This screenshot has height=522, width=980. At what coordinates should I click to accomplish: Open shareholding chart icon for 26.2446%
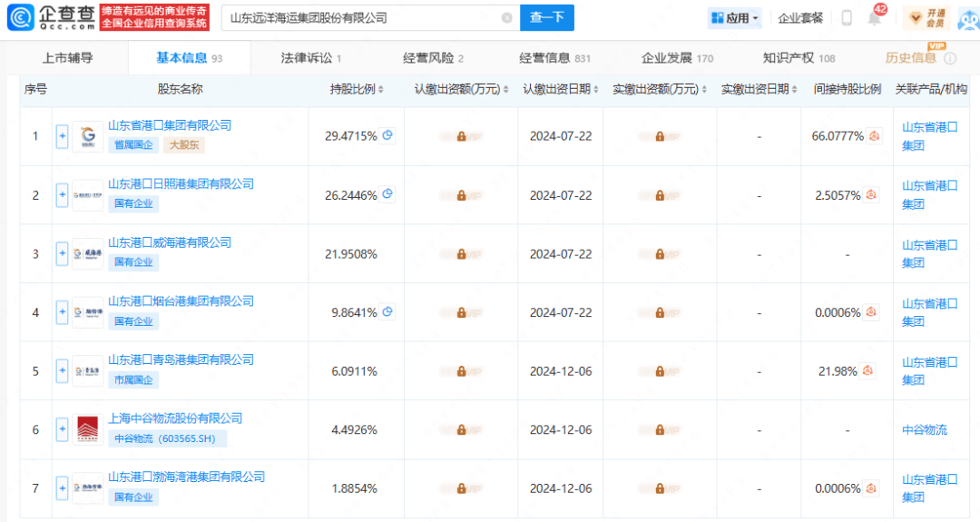[x=387, y=193]
